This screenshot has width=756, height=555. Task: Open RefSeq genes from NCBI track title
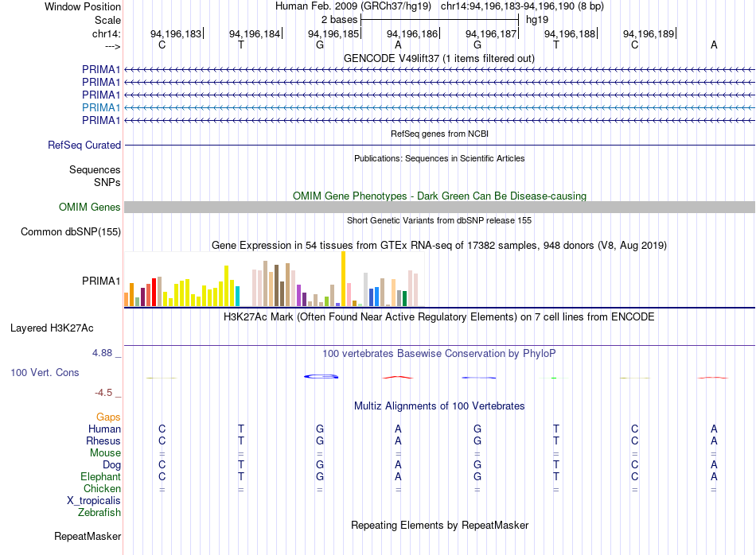coord(439,134)
